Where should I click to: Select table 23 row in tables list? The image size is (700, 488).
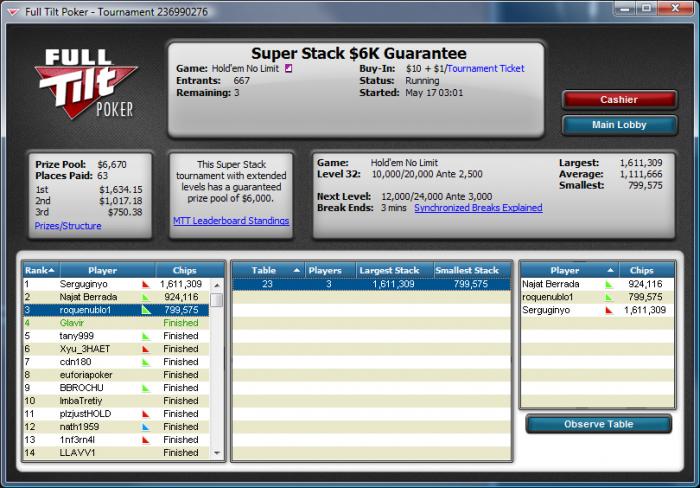[x=371, y=284]
